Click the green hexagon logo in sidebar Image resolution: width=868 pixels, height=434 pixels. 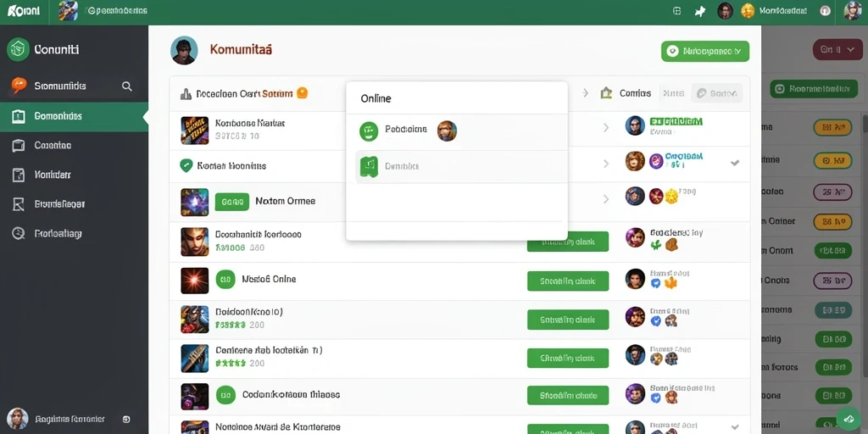point(18,49)
